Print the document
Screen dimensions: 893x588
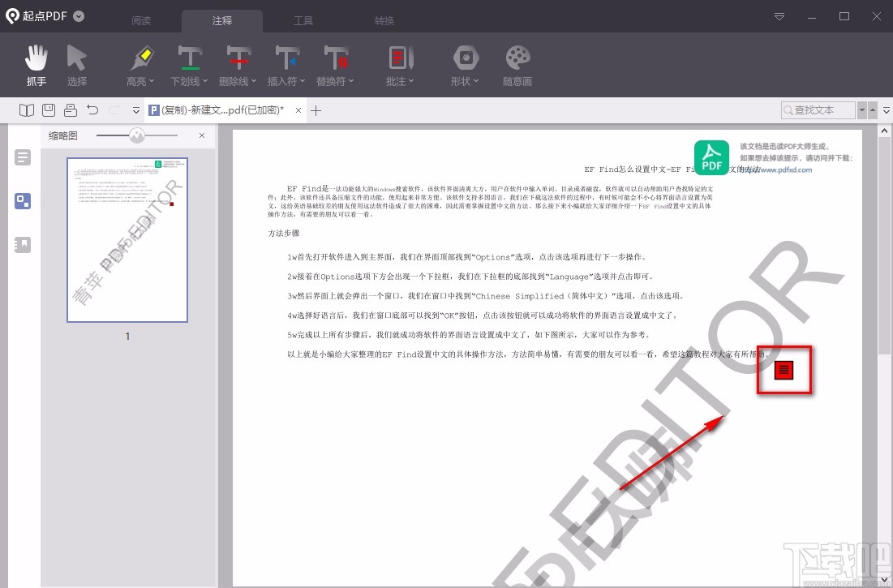pos(71,109)
